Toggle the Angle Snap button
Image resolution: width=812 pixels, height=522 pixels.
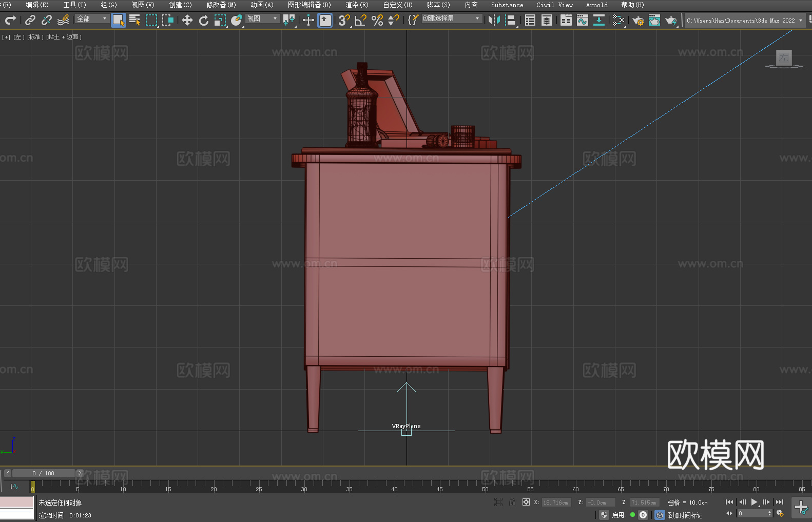point(360,20)
